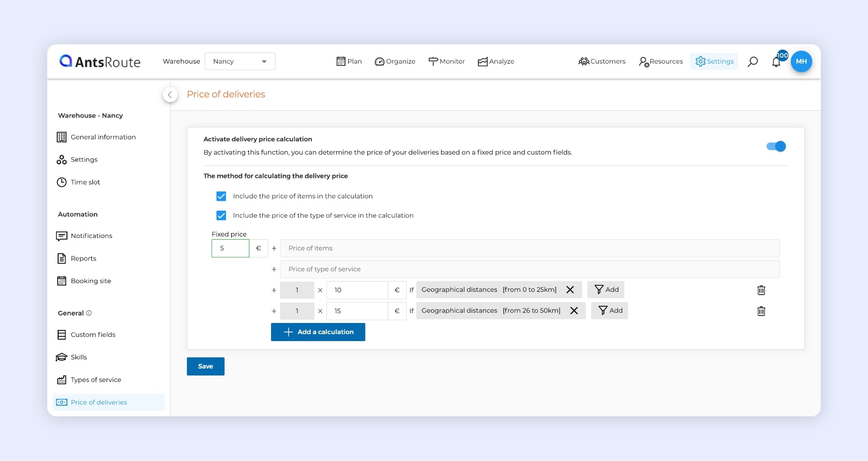Viewport: 868px width, 461px height.
Task: Uncheck include price of items checkbox
Action: pyautogui.click(x=221, y=196)
